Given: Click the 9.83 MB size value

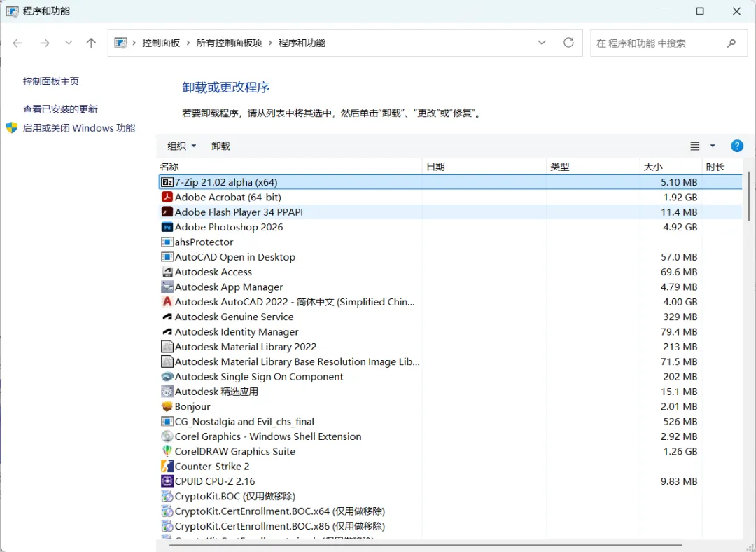Looking at the screenshot, I should [679, 481].
